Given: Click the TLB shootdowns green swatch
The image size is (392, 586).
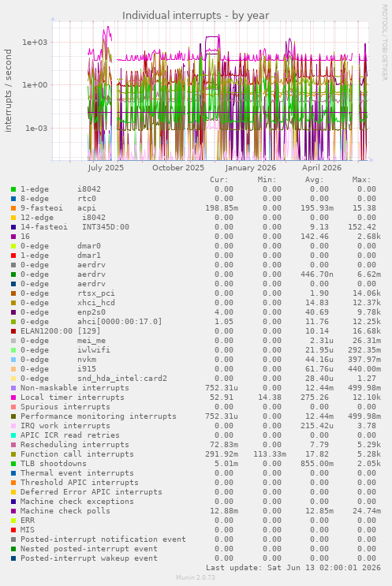Looking at the screenshot, I should pos(13,464).
